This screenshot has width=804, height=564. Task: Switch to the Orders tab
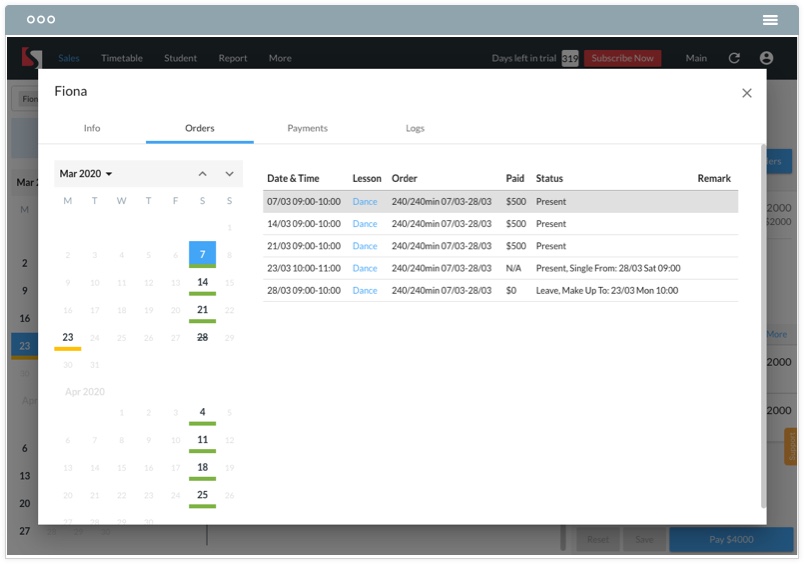(199, 128)
